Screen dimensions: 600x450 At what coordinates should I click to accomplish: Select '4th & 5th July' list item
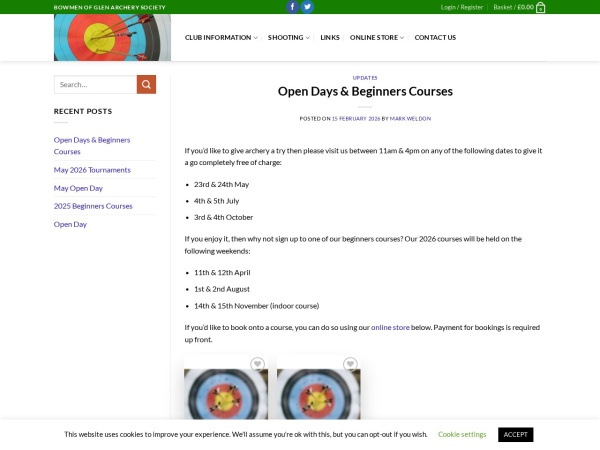pos(216,201)
